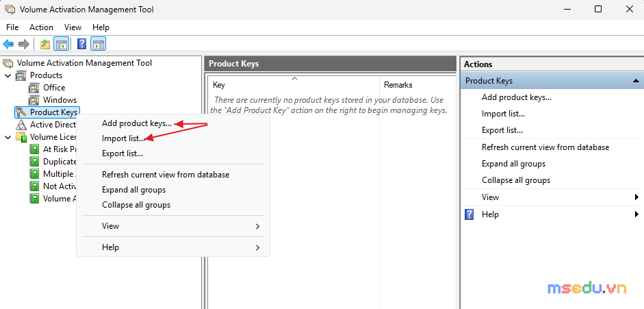Collapse the Product Keys section in Actions pane

636,81
